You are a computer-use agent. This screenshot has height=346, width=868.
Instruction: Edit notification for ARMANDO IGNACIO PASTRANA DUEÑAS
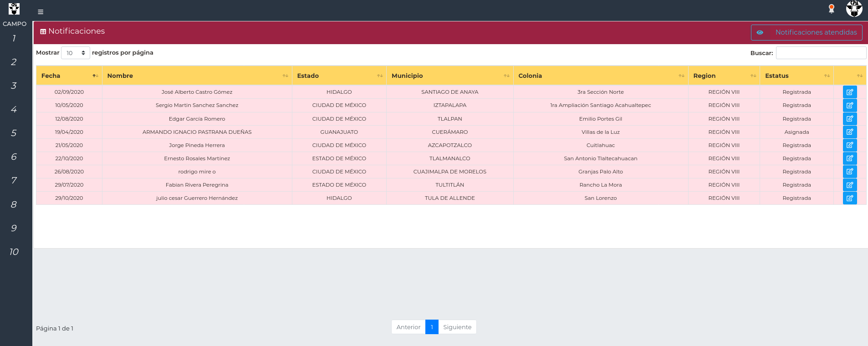coord(850,132)
